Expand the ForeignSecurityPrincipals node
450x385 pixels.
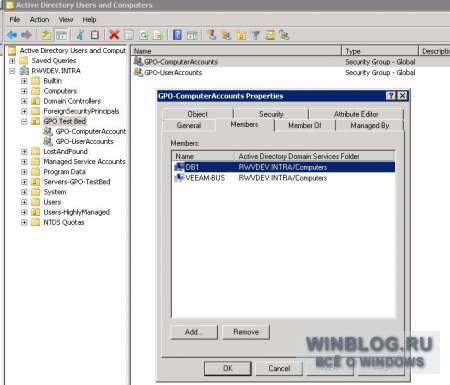point(24,111)
